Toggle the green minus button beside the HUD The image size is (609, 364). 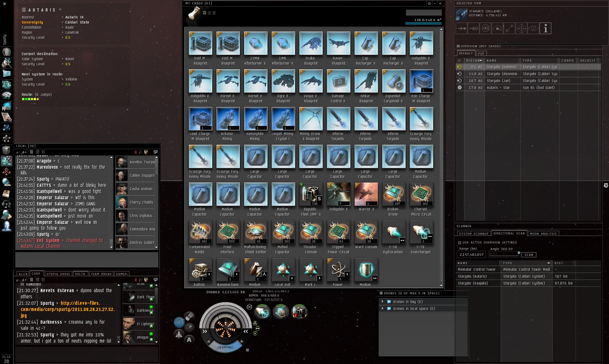tap(257, 328)
